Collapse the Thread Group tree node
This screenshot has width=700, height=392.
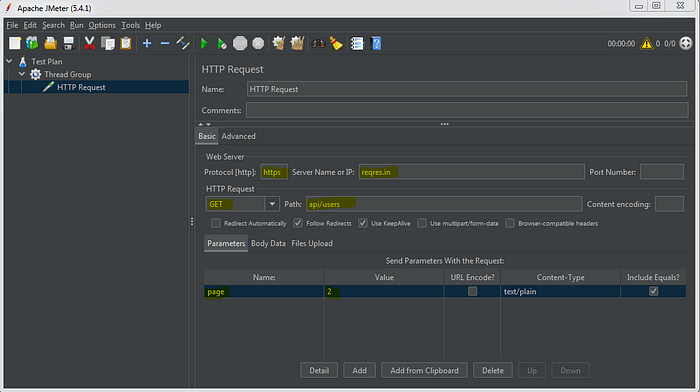pyautogui.click(x=22, y=74)
